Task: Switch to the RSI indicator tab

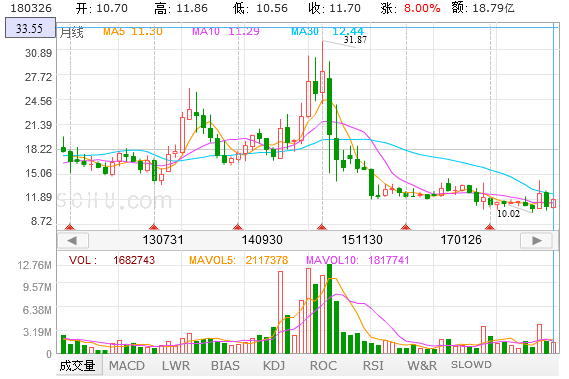Action: coord(373,366)
